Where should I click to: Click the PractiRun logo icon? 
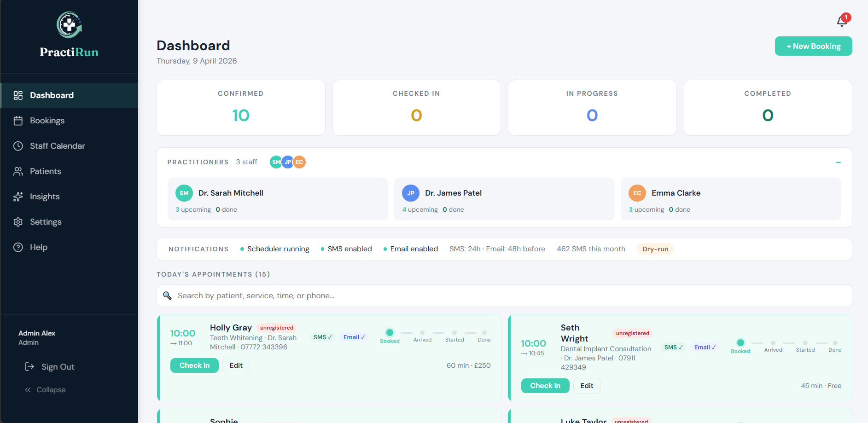[x=69, y=25]
